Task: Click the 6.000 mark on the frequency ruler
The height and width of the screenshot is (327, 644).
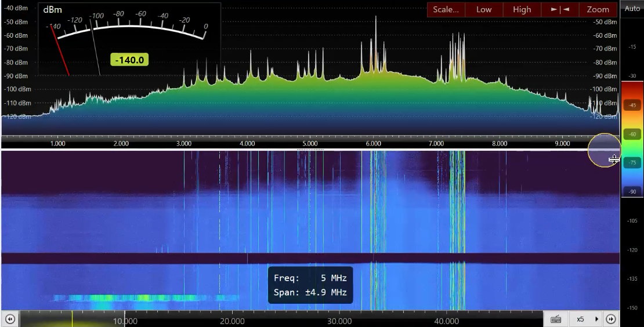Action: 373,143
